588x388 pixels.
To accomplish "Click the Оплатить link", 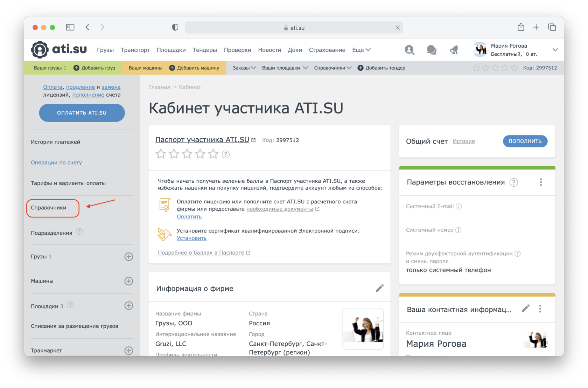I will (189, 217).
